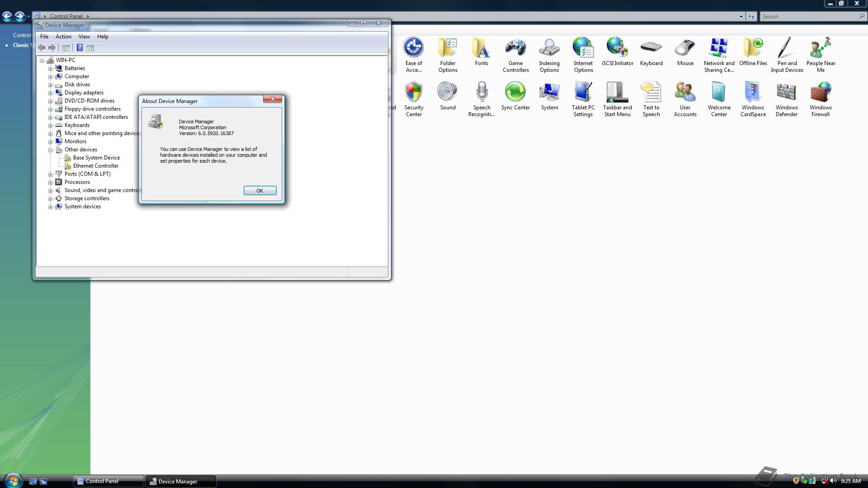The height and width of the screenshot is (488, 868).
Task: Open Offline Files icon
Action: click(x=753, y=52)
